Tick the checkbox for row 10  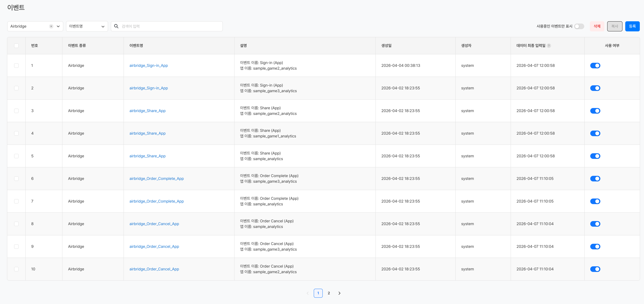click(16, 269)
